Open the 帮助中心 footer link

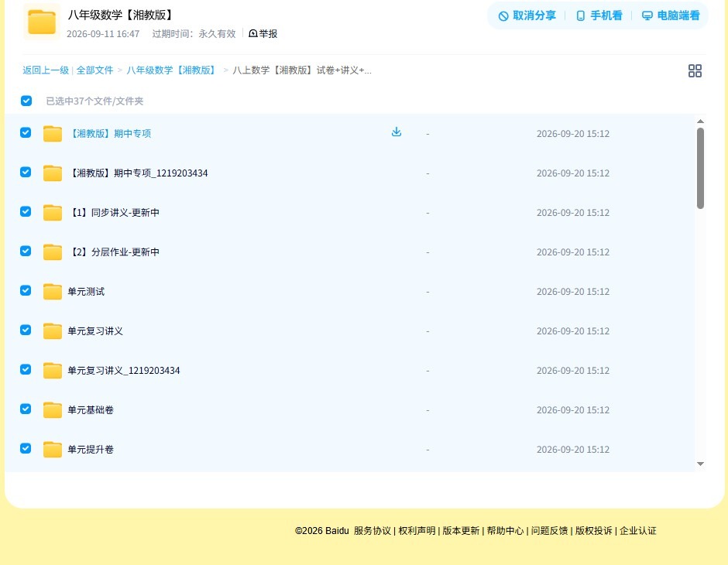coord(505,531)
